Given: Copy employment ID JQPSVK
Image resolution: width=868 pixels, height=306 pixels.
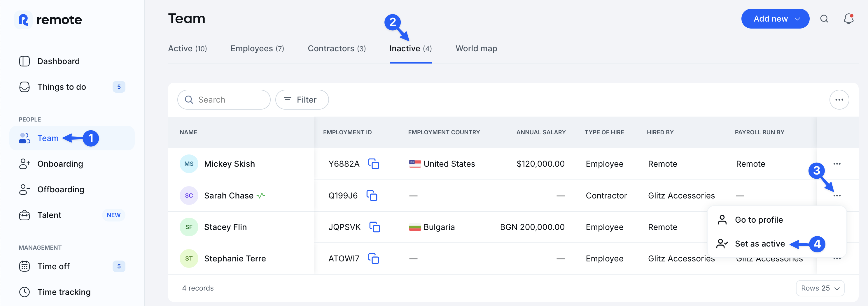Looking at the screenshot, I should pyautogui.click(x=375, y=227).
